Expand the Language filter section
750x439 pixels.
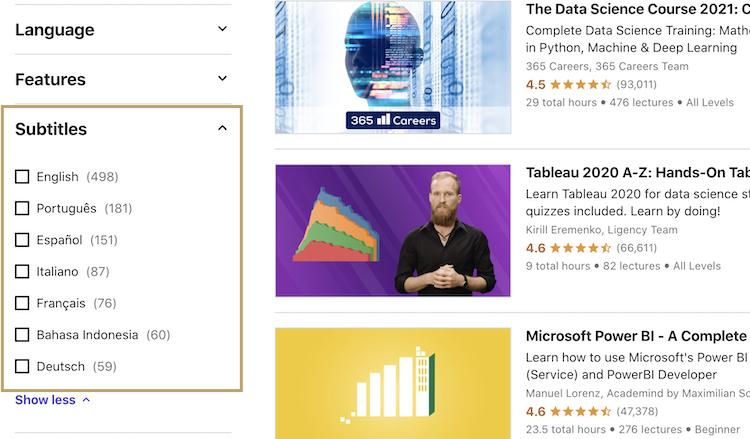(x=120, y=30)
